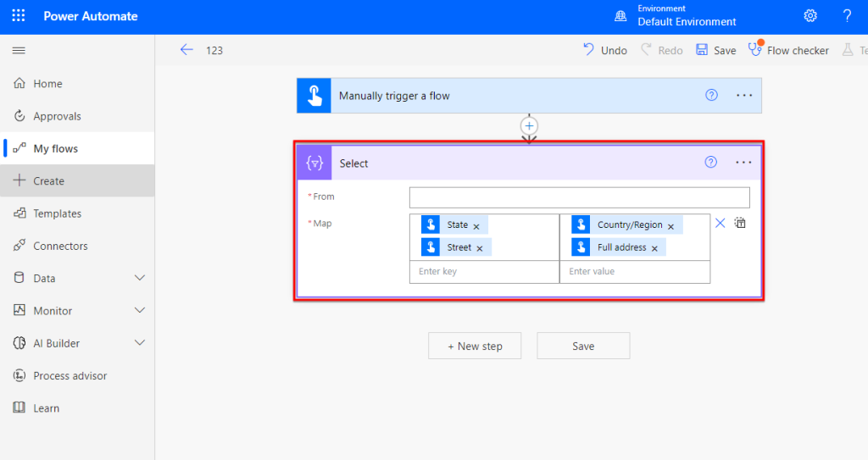Open Home in the sidebar
Viewport: 868px width, 460px height.
tap(77, 84)
